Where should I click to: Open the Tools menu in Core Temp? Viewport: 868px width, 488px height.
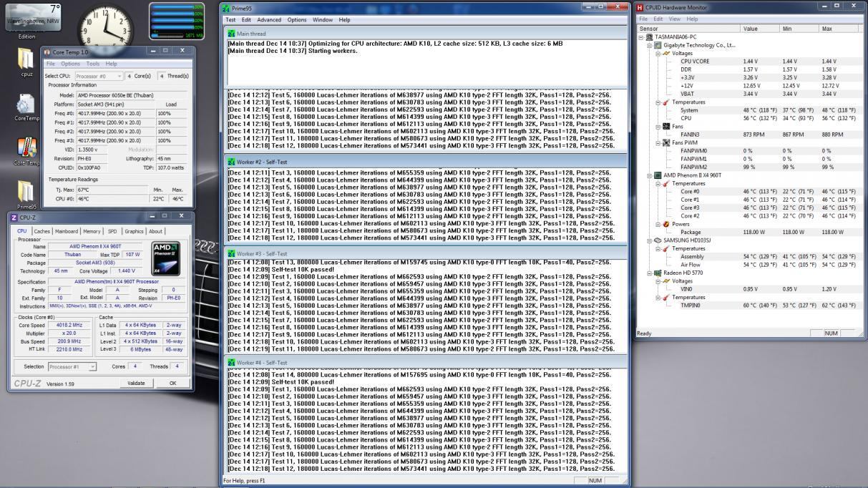click(x=93, y=64)
